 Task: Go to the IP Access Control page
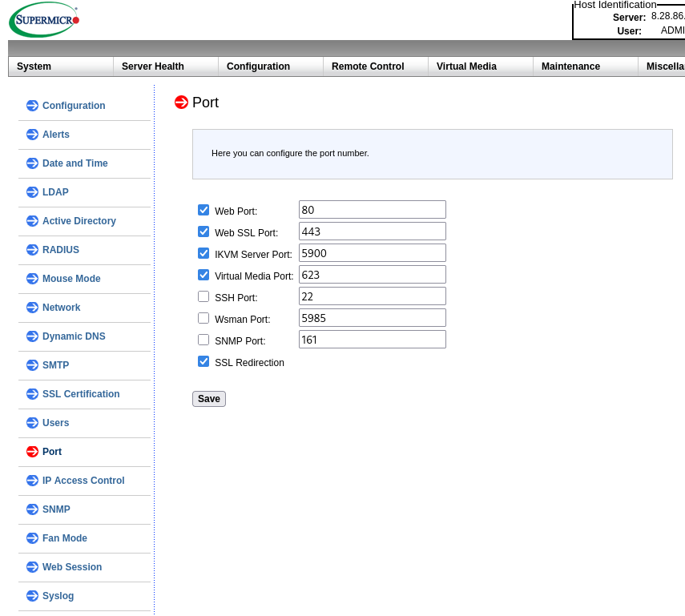point(83,481)
